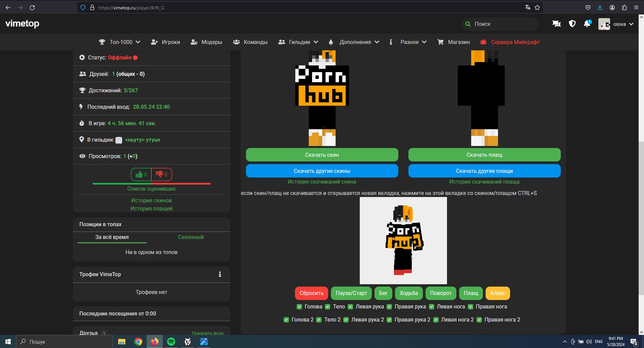Open the Магазин menu item
The height and width of the screenshot is (348, 644).
click(x=454, y=42)
